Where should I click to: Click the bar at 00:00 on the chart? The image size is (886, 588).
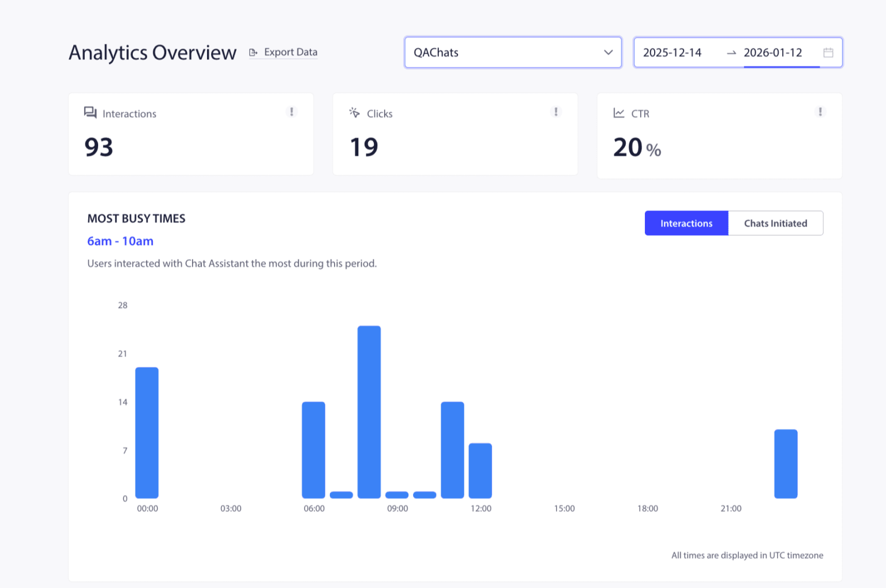147,432
